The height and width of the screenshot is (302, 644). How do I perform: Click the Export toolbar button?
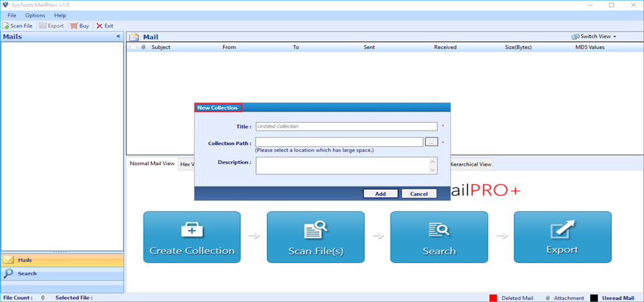52,26
